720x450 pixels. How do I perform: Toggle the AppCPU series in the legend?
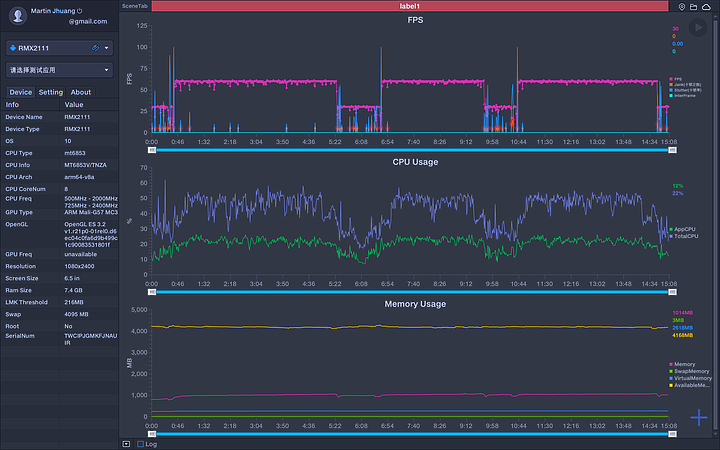point(682,229)
